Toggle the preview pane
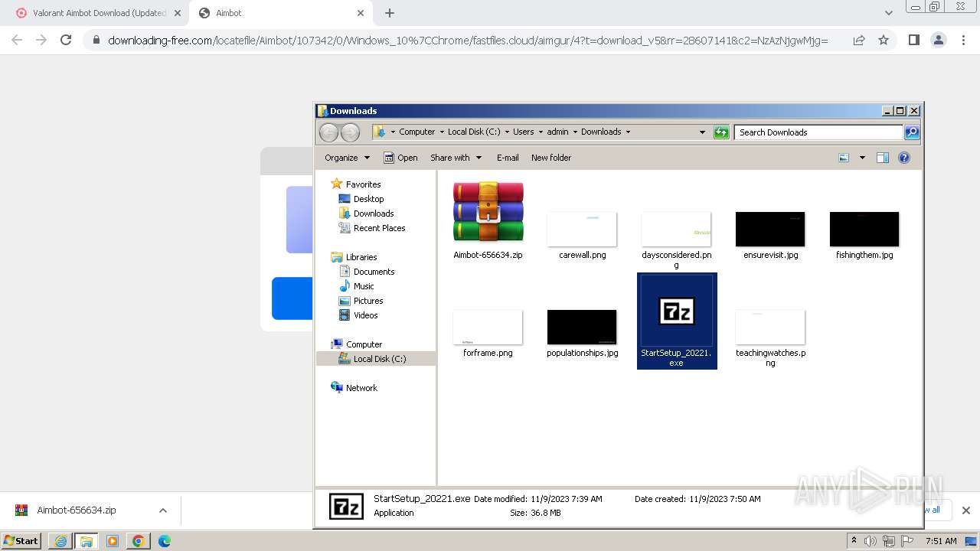 [x=883, y=158]
